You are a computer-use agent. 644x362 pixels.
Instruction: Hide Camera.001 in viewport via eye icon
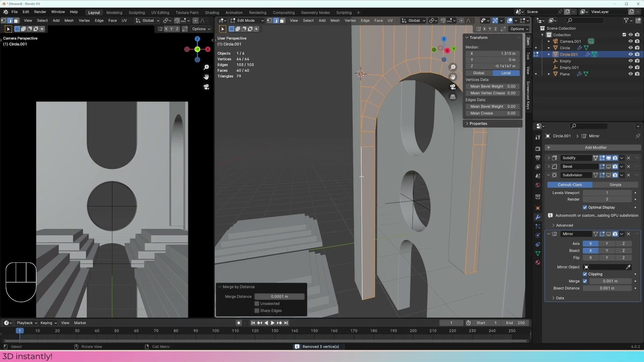click(631, 42)
